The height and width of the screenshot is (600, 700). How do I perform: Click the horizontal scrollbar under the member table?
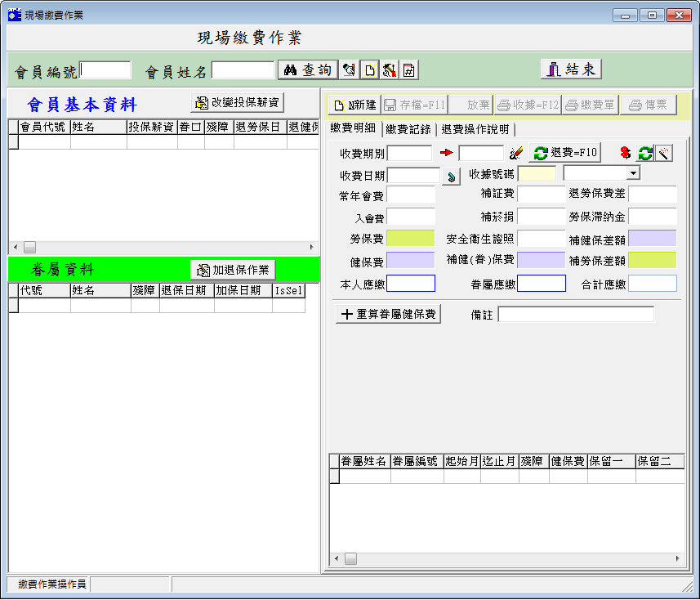pyautogui.click(x=163, y=247)
